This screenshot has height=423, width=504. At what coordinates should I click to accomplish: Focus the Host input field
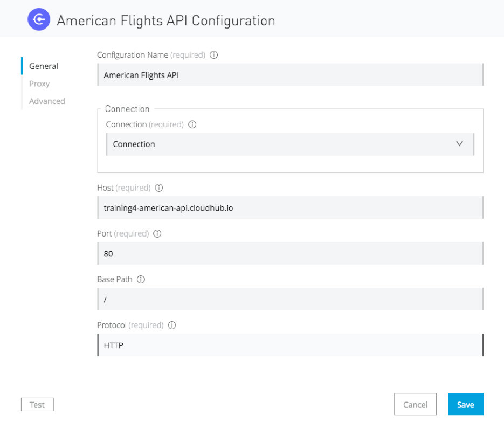tap(290, 207)
